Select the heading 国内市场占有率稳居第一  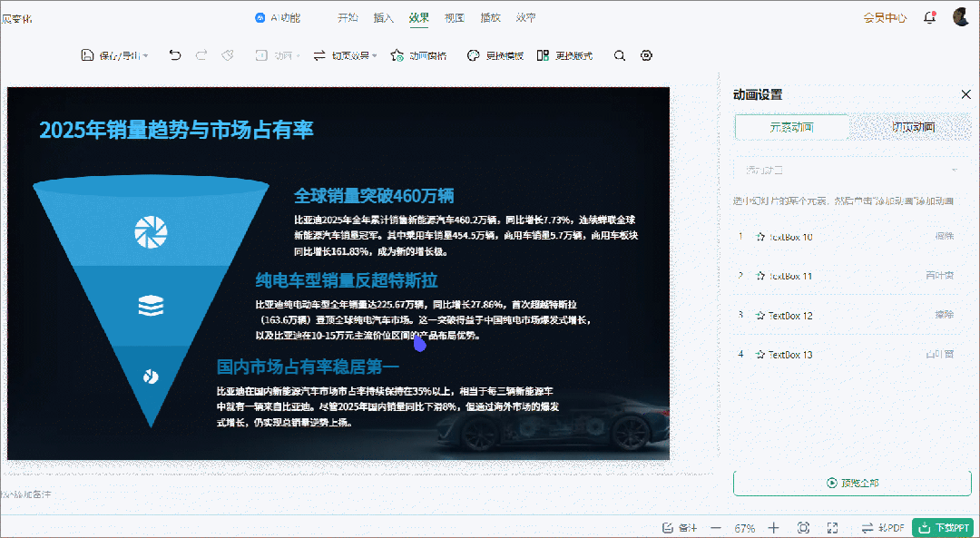[308, 366]
